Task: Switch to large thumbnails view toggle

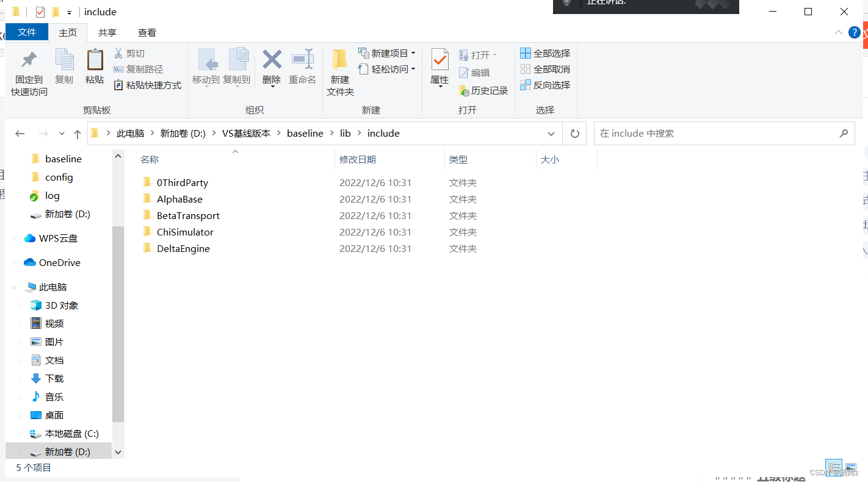Action: [852, 467]
